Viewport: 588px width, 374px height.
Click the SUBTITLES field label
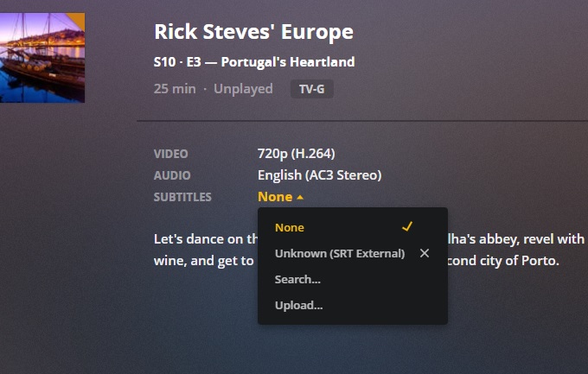tap(182, 197)
